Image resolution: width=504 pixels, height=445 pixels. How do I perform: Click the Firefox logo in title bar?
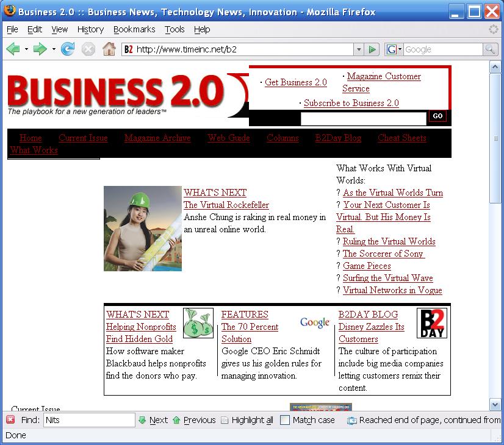[10, 10]
